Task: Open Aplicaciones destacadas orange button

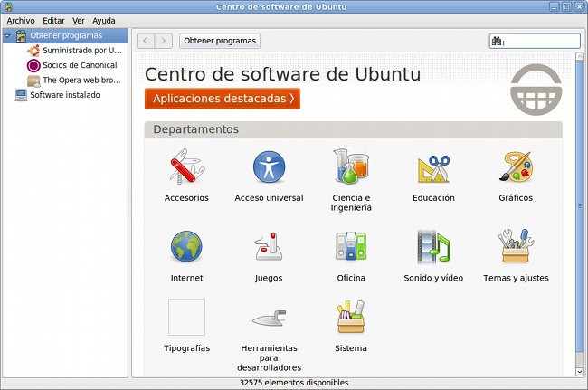Action: coord(223,99)
